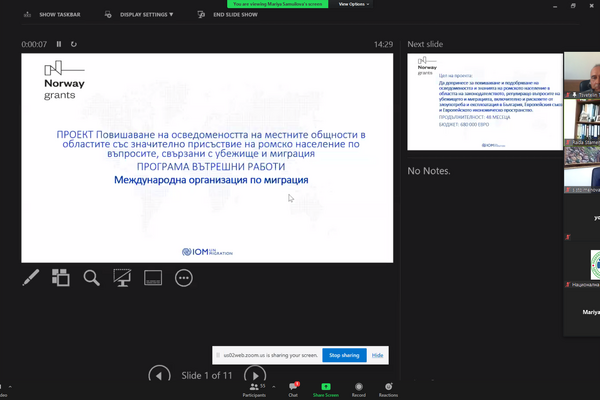
Task: Click the No Notes area
Action: point(429,171)
